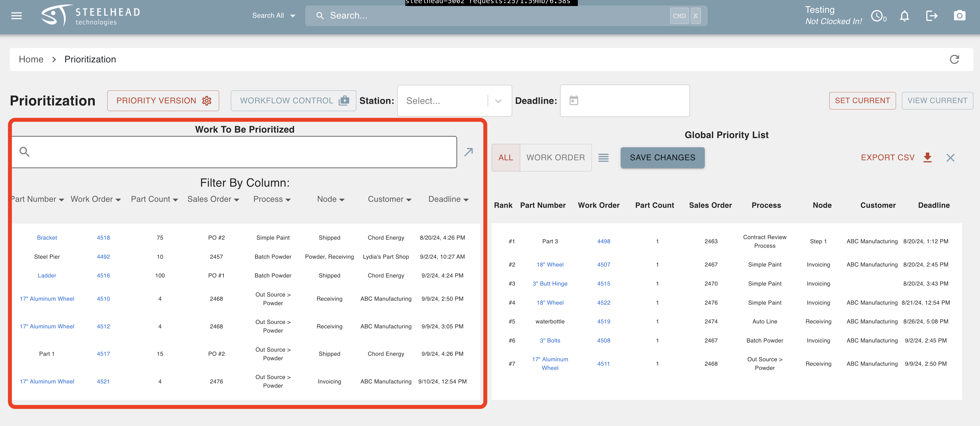Screen dimensions: 980x426
Task: Expand the work list with arrow icon
Action: click(468, 152)
